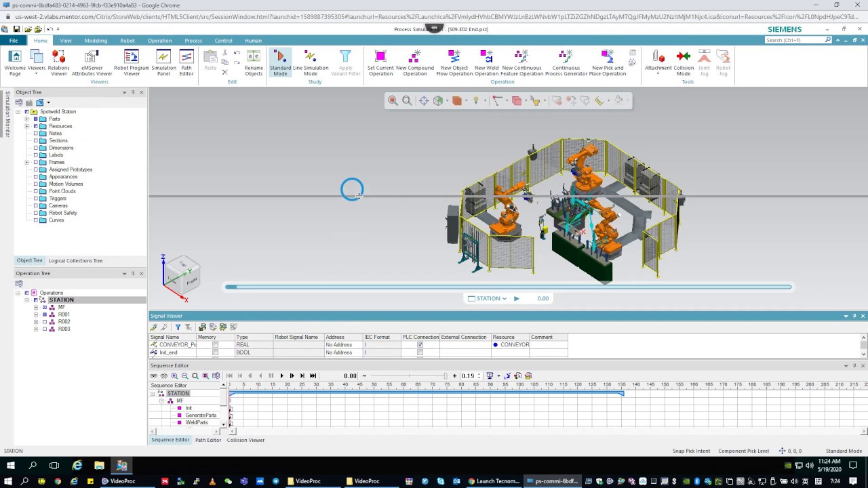Open the Collision Viewer tab

245,440
